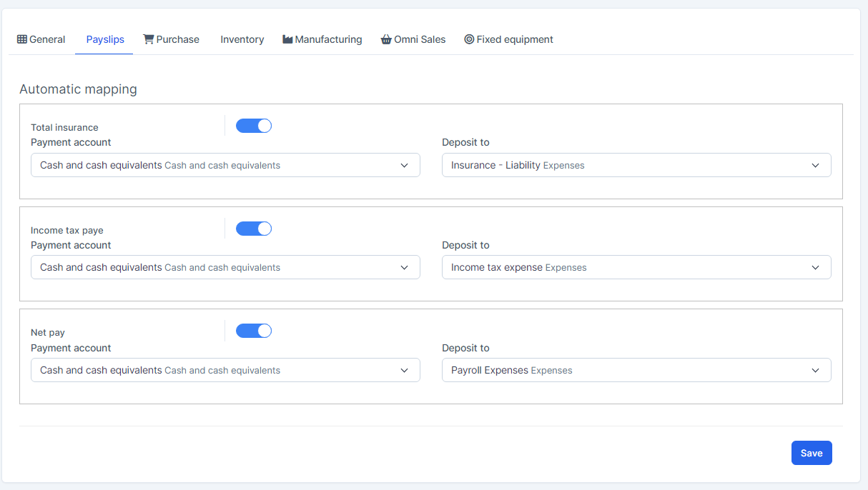
Task: Expand the Payroll Expenses deposit dropdown
Action: tap(636, 370)
